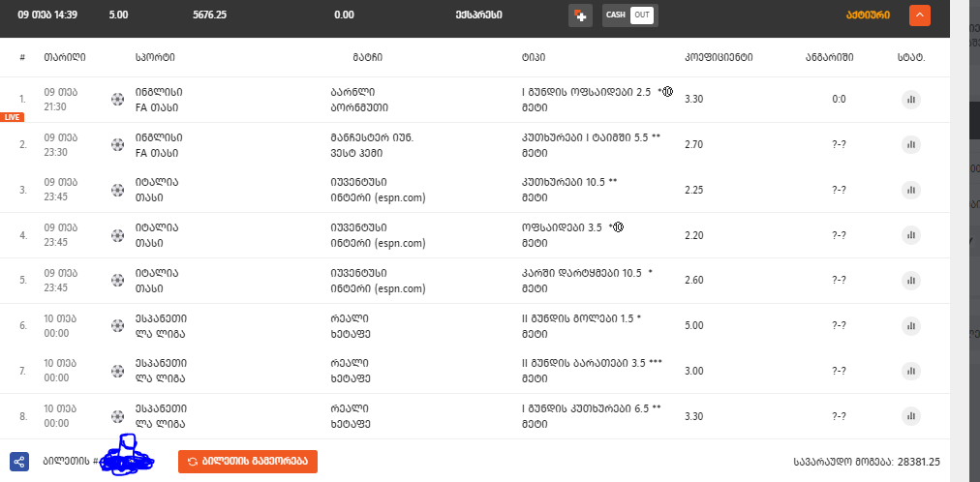Viewport: 980px width, 482px height.
Task: Click სავარაუდო მოგება 28381.25 text
Action: tap(867, 463)
